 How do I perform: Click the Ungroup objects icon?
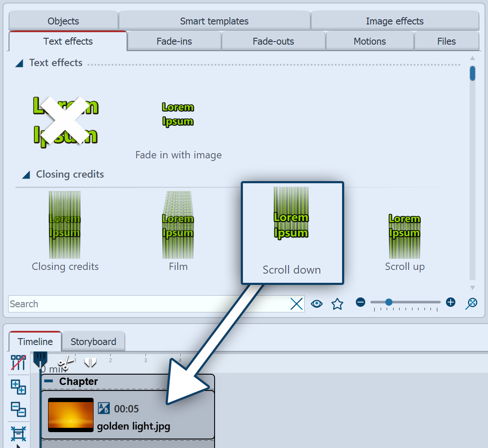[x=19, y=410]
